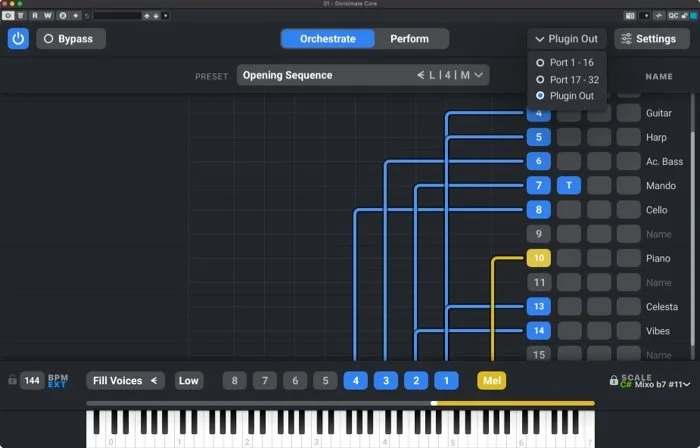Open the Settings panel
Image resolution: width=700 pixels, height=448 pixels.
(x=652, y=39)
